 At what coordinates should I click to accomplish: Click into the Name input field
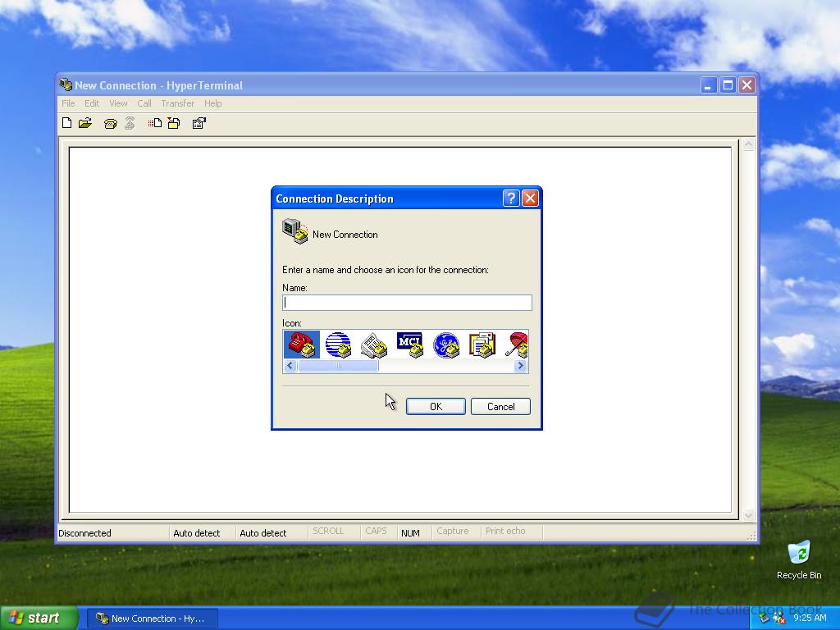pyautogui.click(x=407, y=303)
